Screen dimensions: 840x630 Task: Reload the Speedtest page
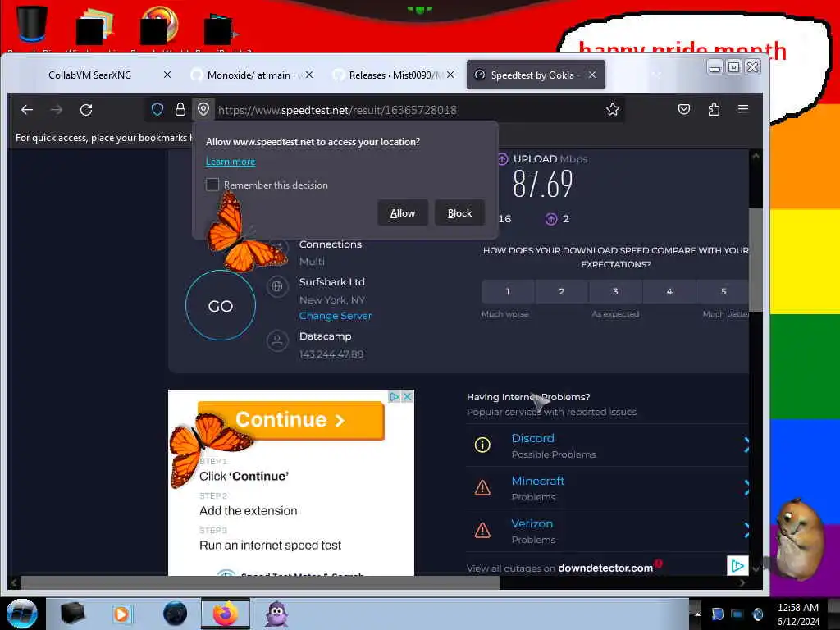click(86, 110)
